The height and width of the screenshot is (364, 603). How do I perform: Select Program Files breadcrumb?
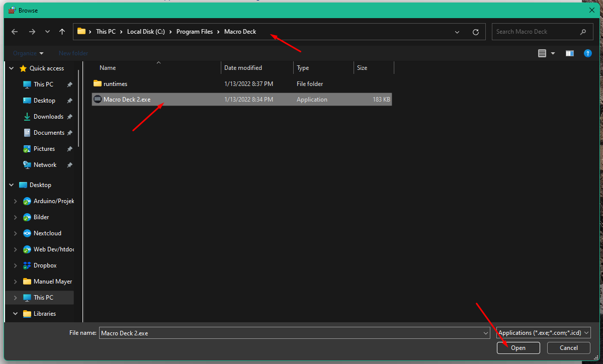tap(194, 32)
